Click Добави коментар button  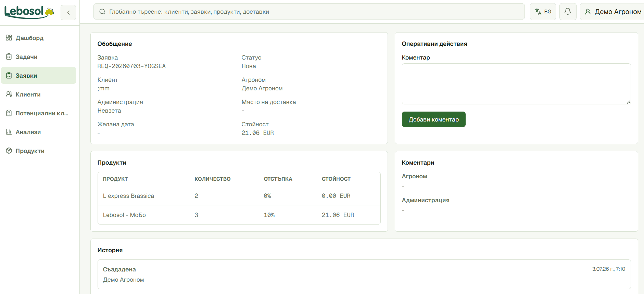(x=433, y=119)
